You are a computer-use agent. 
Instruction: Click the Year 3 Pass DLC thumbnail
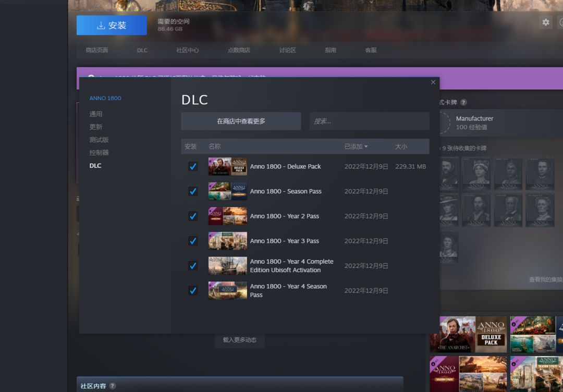click(227, 241)
